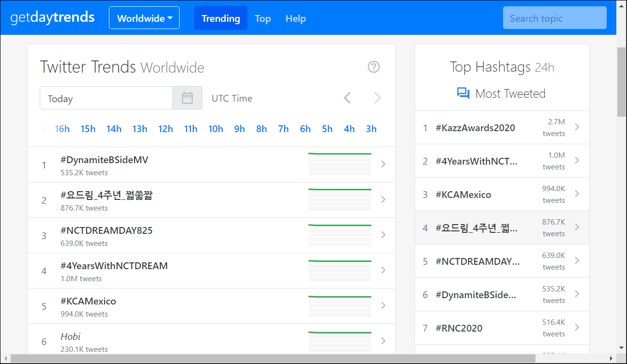Select the 12h time link
Viewport: 627px width, 364px height.
[166, 129]
